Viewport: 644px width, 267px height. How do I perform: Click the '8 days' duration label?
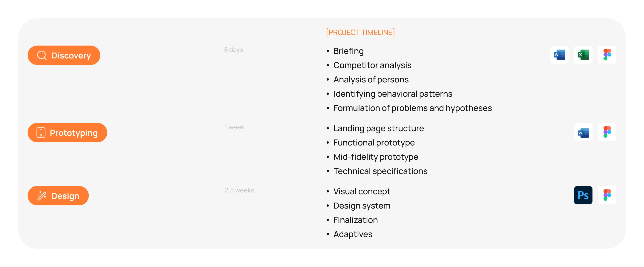(x=233, y=50)
